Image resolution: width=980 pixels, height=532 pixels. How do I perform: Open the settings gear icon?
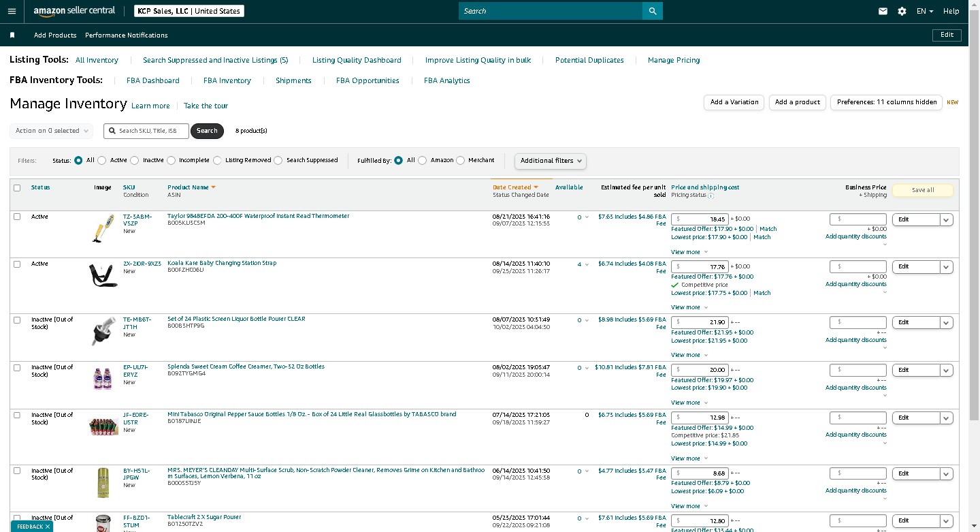902,11
